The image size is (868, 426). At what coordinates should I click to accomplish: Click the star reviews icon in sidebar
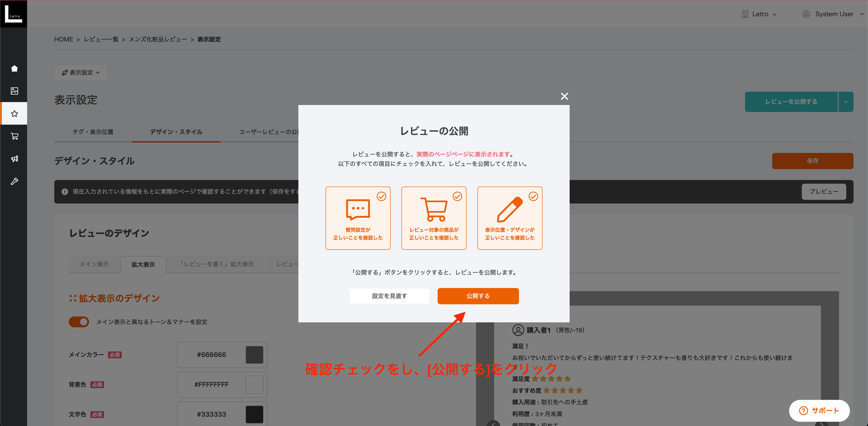(x=14, y=113)
